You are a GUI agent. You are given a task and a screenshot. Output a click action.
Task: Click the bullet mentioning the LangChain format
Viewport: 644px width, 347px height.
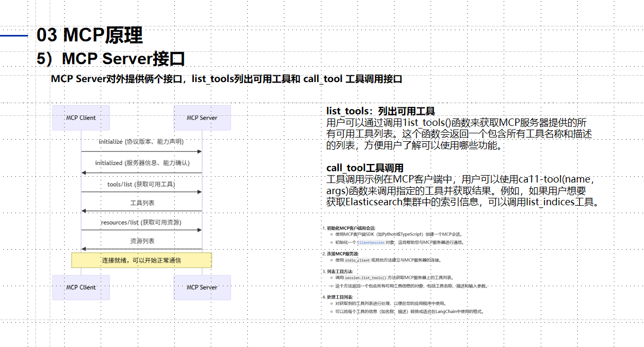pyautogui.click(x=409, y=312)
